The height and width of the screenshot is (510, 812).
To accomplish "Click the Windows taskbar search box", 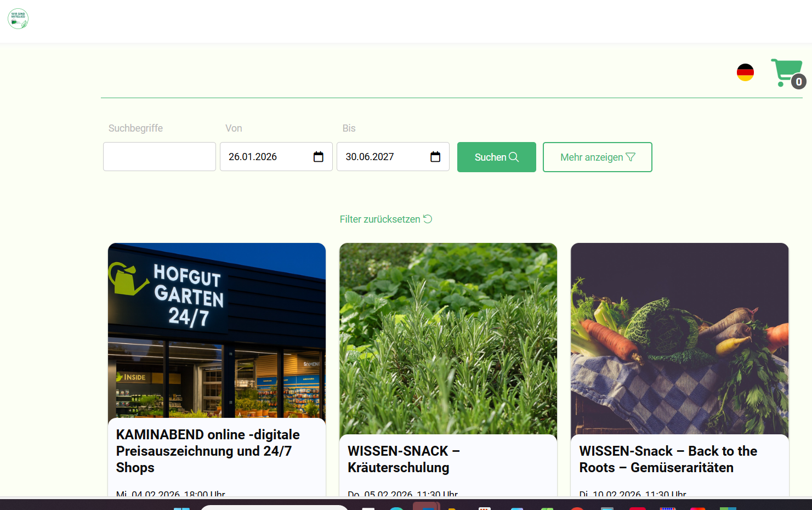I will 274,507.
